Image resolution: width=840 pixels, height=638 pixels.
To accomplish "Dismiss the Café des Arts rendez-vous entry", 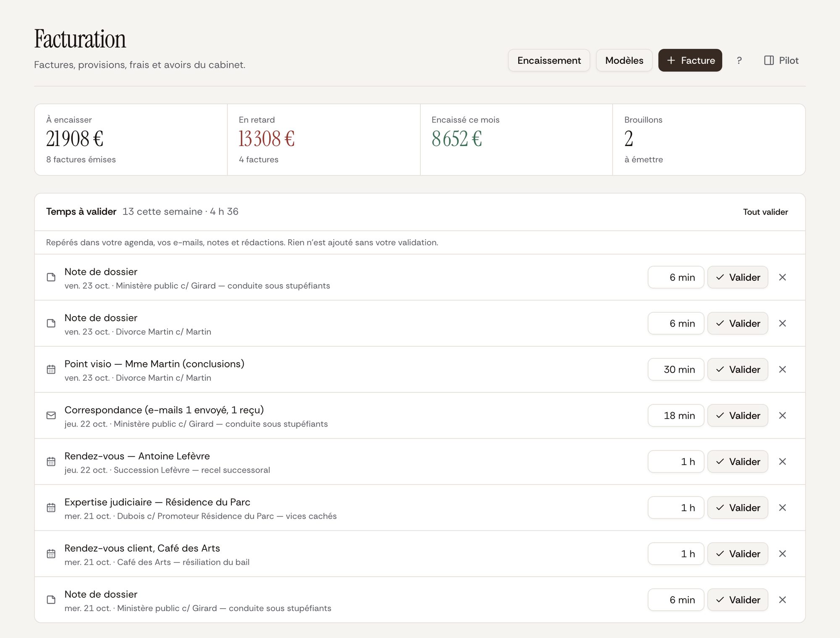I will pos(782,554).
